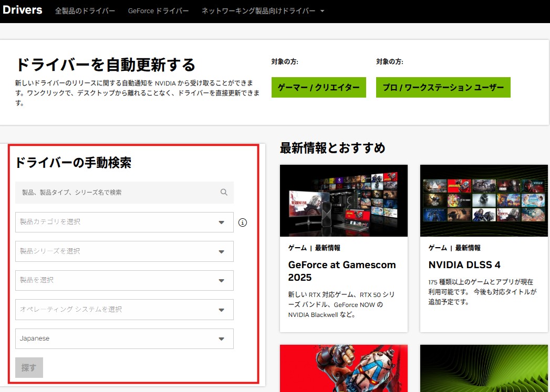The image size is (550, 392).
Task: Open the red robot artwork card
Action: click(x=344, y=368)
